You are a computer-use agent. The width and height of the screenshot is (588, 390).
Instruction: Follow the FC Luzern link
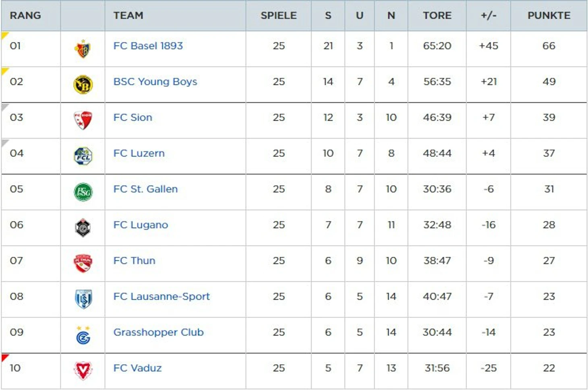click(139, 153)
